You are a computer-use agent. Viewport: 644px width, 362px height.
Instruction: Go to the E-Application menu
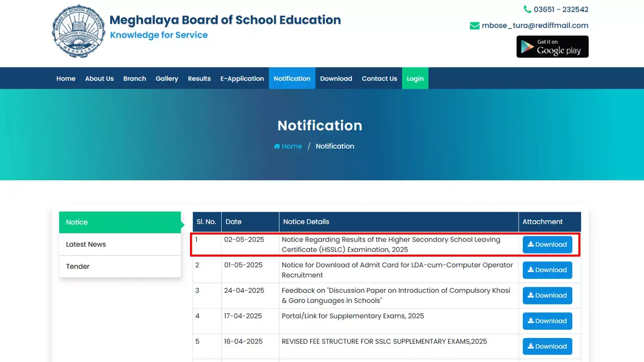242,78
